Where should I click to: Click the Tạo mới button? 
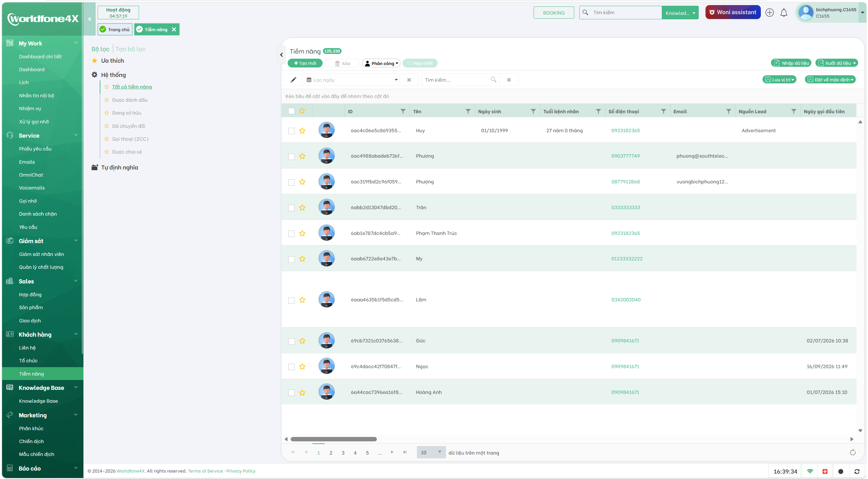click(x=305, y=63)
